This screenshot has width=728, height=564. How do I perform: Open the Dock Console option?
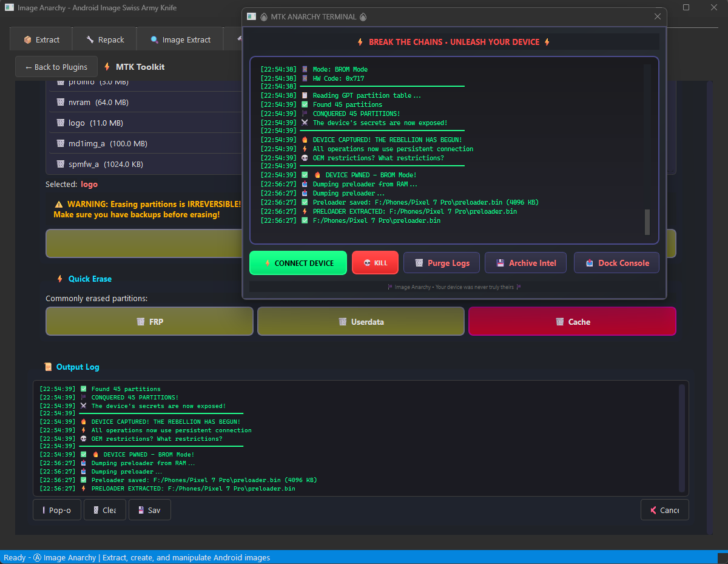616,262
